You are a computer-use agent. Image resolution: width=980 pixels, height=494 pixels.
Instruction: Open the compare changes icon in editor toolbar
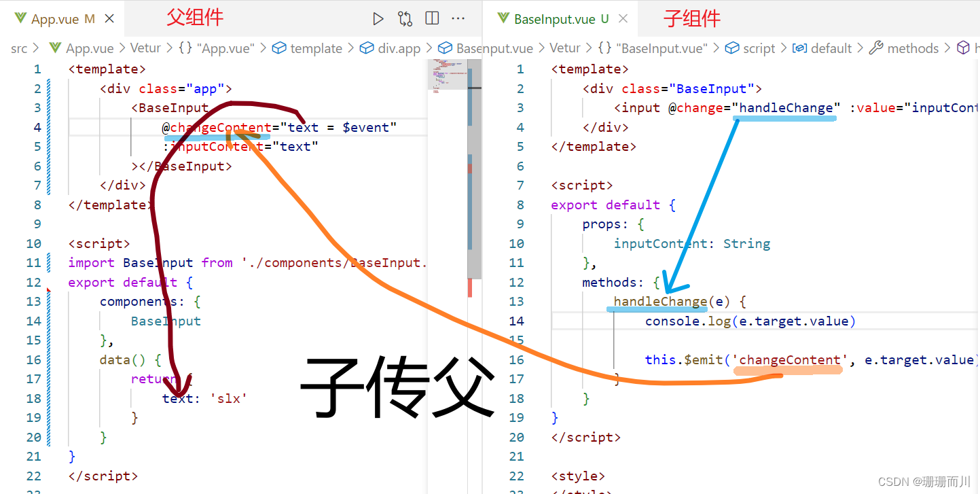(405, 19)
